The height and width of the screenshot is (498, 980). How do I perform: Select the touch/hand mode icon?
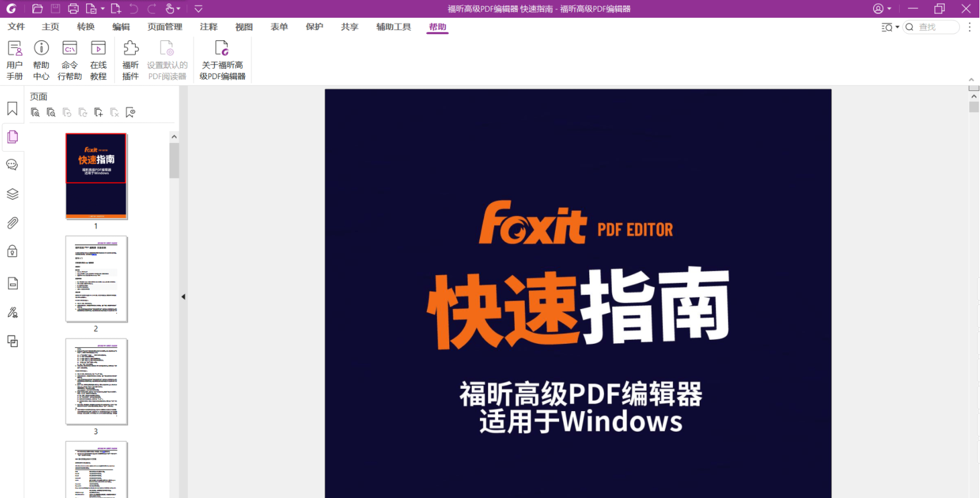(x=170, y=8)
